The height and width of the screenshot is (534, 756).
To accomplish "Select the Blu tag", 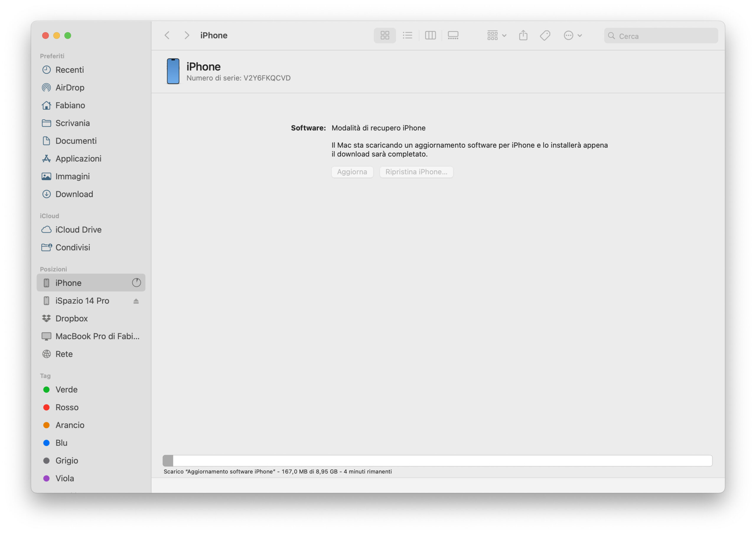I will pyautogui.click(x=91, y=443).
